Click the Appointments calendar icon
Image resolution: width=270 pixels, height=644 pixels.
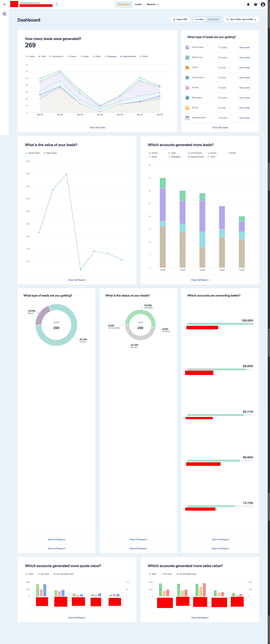(x=187, y=118)
